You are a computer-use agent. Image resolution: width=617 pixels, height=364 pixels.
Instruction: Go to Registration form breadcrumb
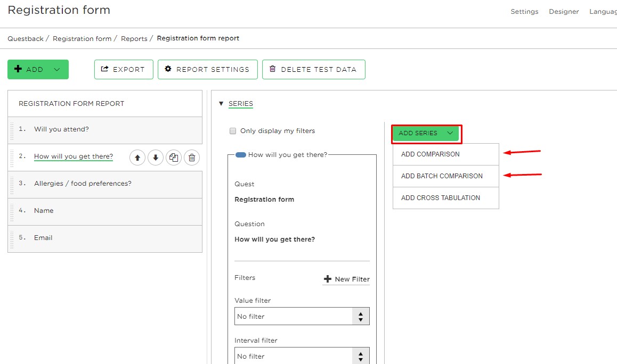point(82,38)
